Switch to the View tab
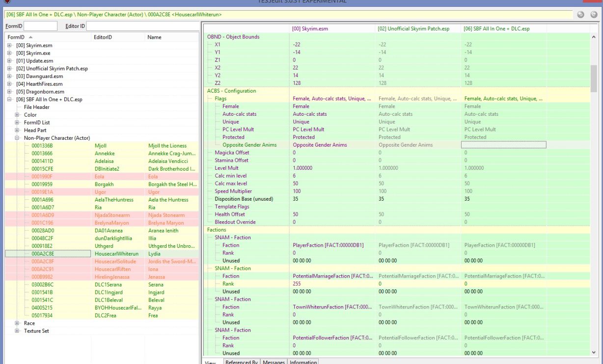603x364 pixels. 211,362
